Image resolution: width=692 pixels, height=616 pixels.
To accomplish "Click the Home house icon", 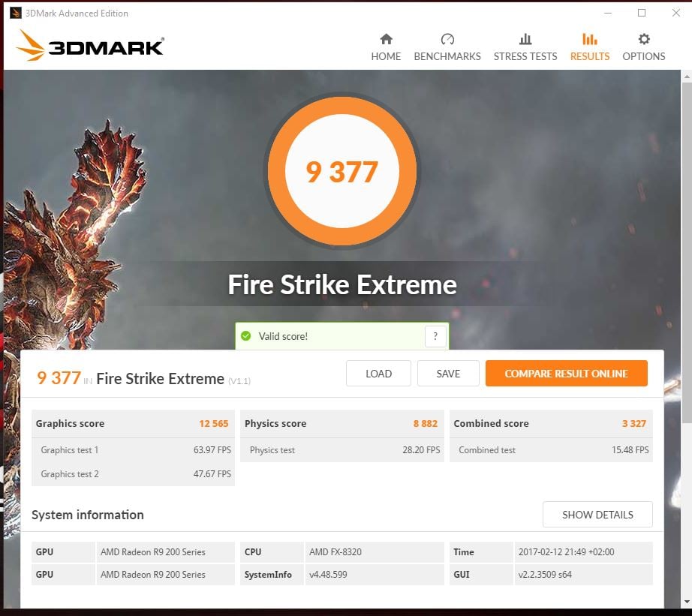I will (x=387, y=39).
